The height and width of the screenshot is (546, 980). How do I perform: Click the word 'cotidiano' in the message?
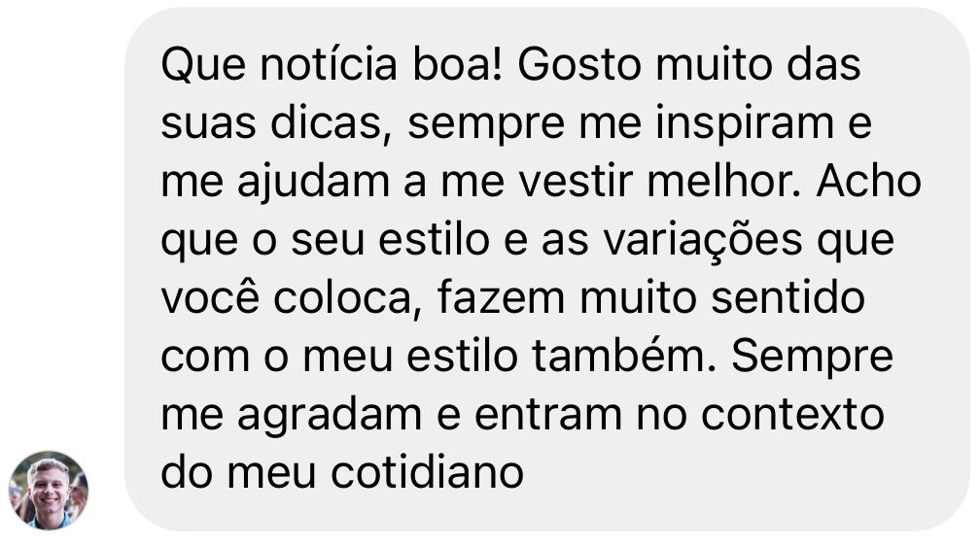coord(427,472)
